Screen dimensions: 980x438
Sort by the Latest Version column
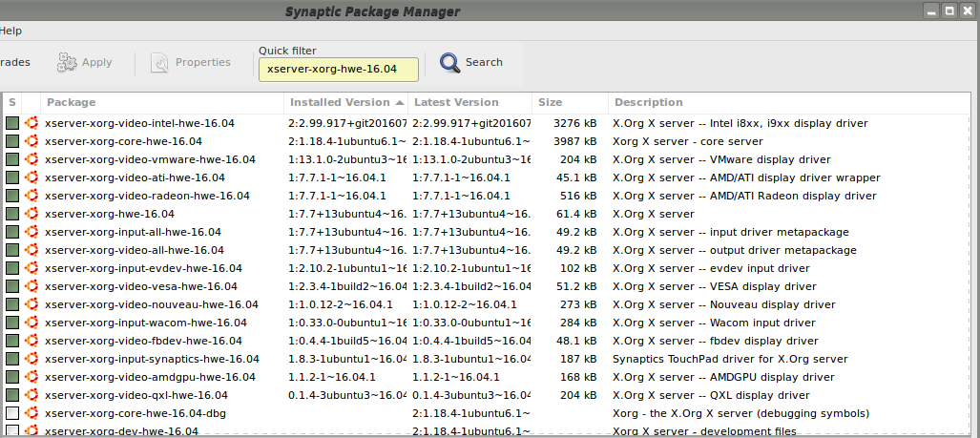pyautogui.click(x=470, y=102)
